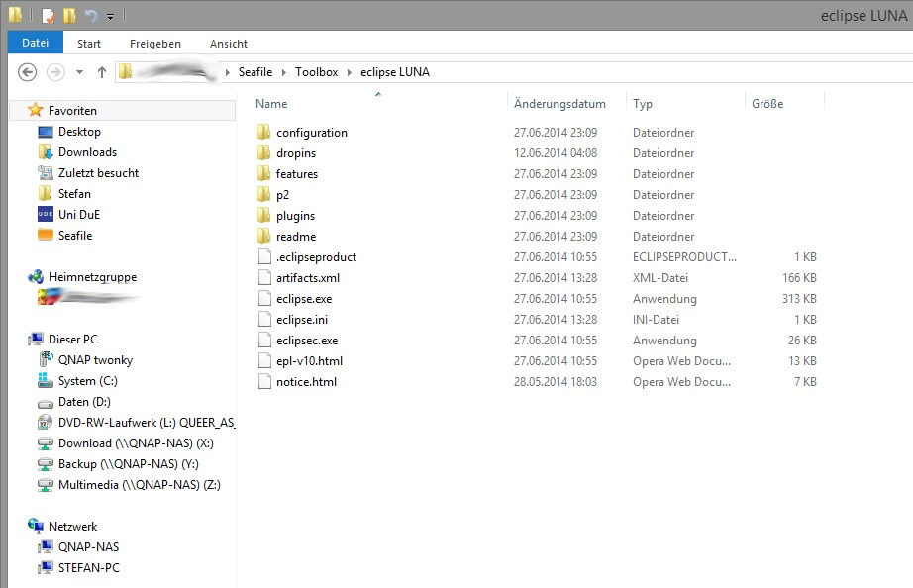This screenshot has width=913, height=588.
Task: Click the orange Seafile favorite icon
Action: pos(46,236)
